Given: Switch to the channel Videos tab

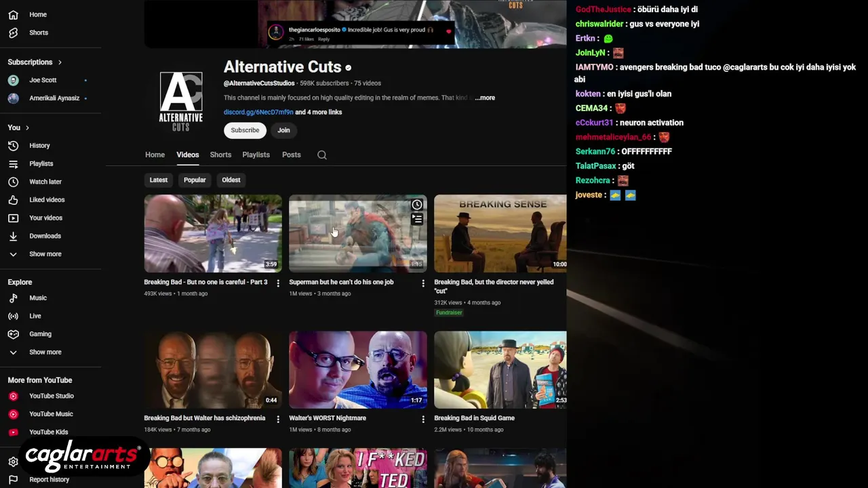Looking at the screenshot, I should pos(188,155).
